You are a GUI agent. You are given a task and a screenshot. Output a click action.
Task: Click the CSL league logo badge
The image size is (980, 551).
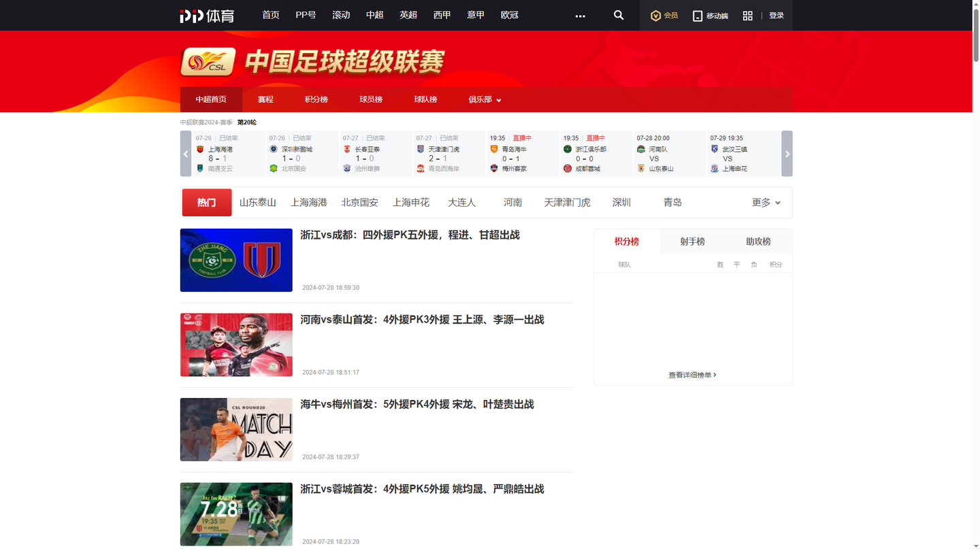point(208,62)
